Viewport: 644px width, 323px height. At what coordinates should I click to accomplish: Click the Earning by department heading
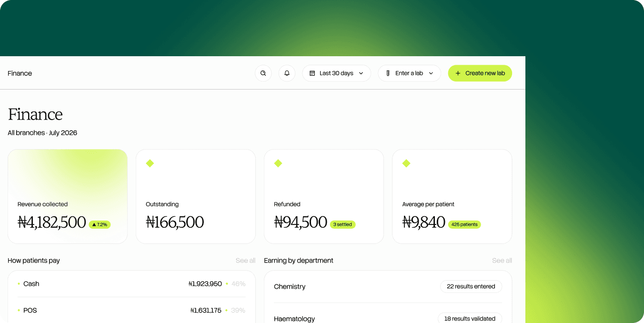pyautogui.click(x=299, y=261)
